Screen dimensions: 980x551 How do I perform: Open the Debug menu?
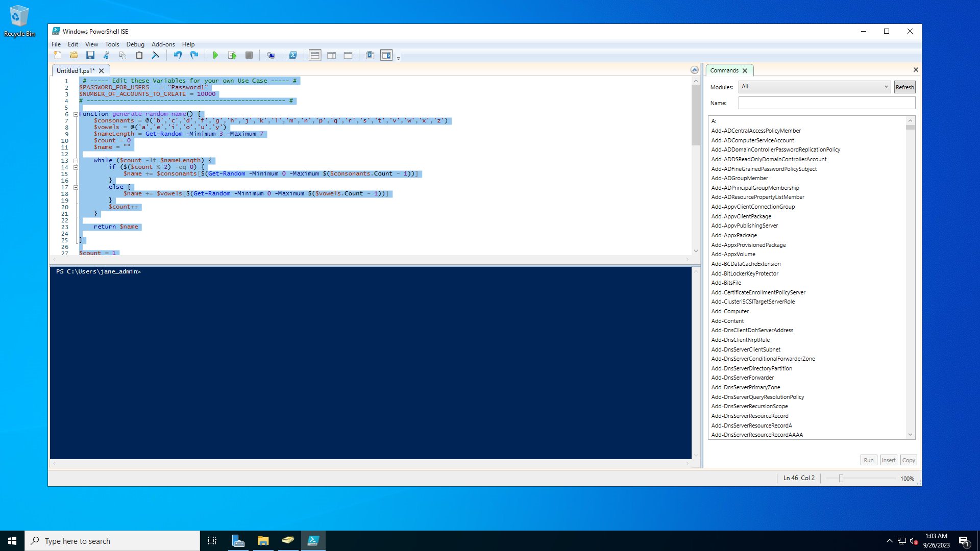[135, 44]
